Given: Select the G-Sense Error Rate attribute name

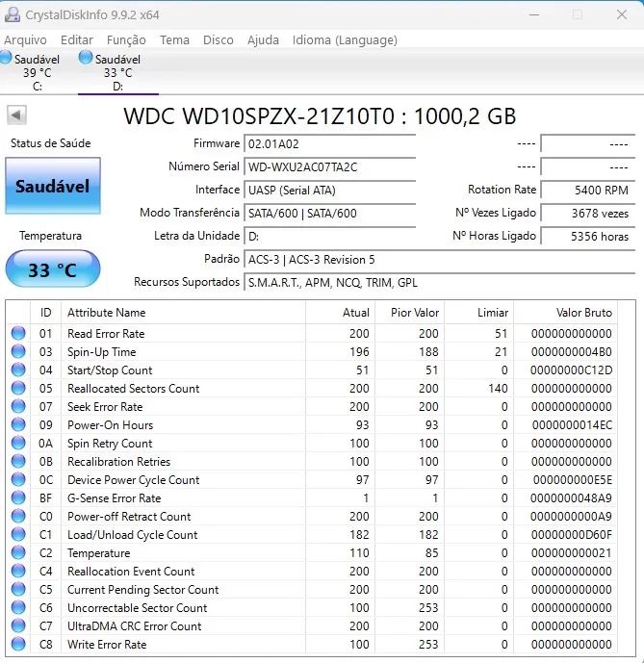Looking at the screenshot, I should coord(115,498).
